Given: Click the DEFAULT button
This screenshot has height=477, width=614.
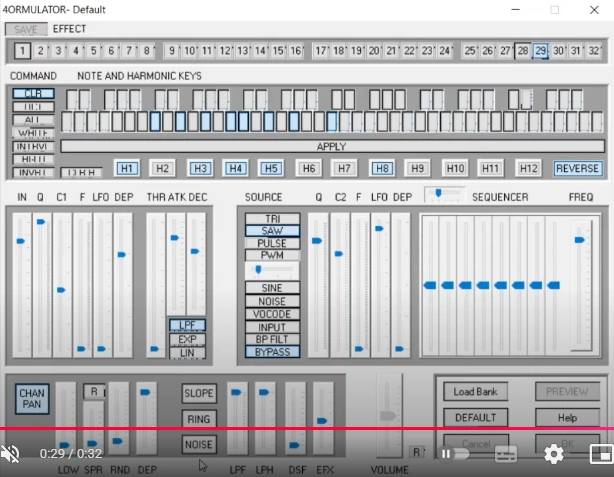Looking at the screenshot, I should [x=475, y=418].
